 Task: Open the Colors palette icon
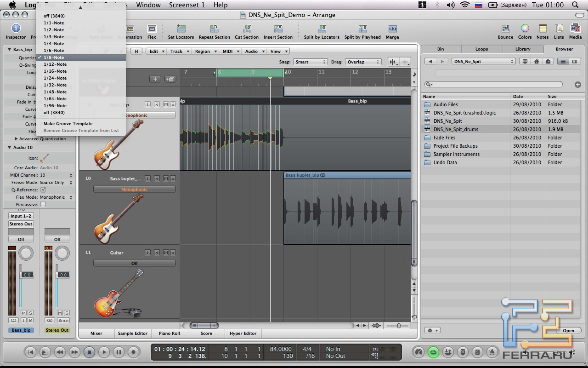[525, 29]
